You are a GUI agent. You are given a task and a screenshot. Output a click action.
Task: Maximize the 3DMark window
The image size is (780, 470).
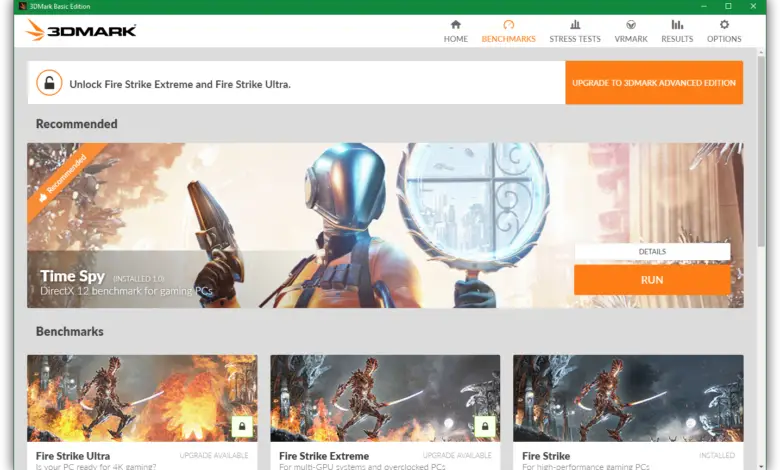728,6
